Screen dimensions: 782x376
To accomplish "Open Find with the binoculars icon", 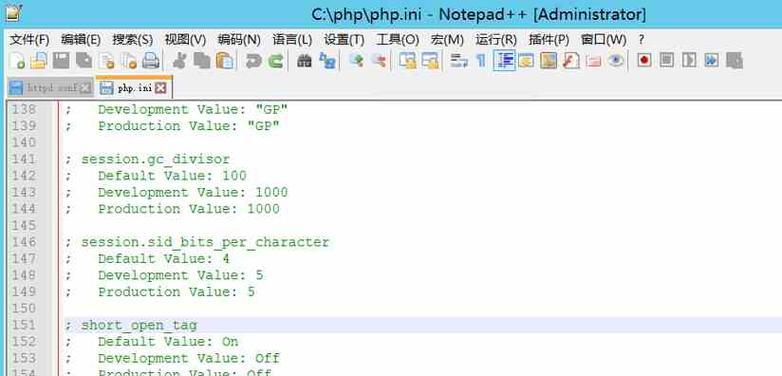I will coord(304,61).
